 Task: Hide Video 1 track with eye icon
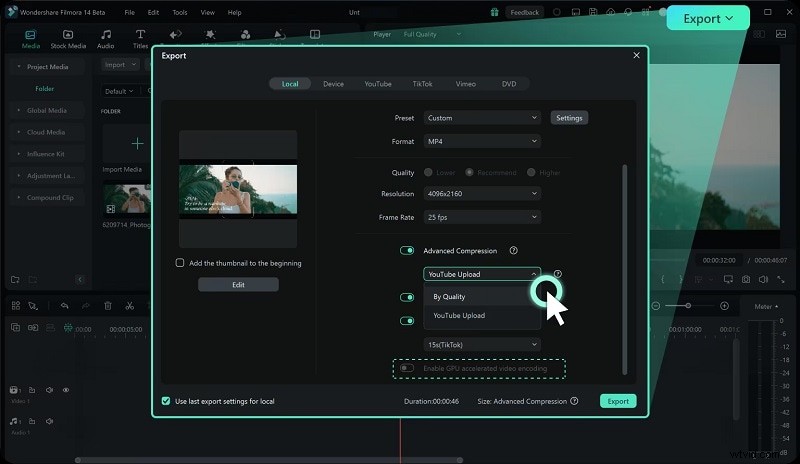(x=66, y=390)
